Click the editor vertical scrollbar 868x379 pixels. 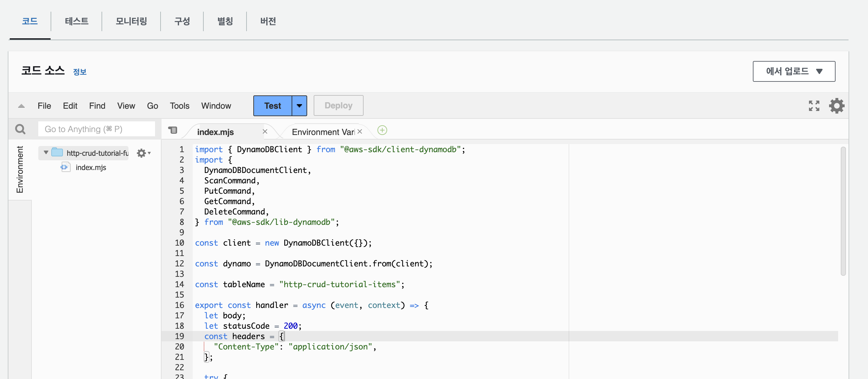click(x=843, y=212)
